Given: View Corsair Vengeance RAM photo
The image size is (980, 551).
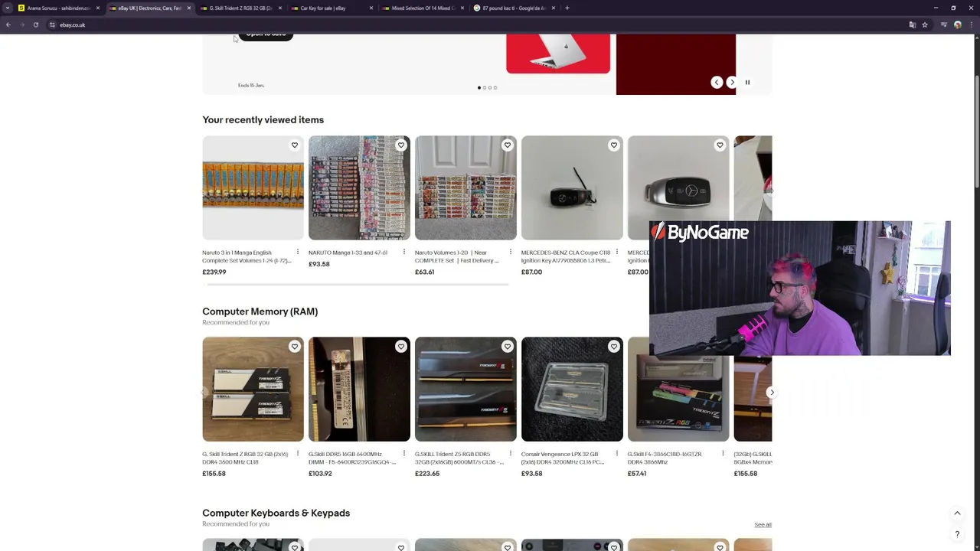Looking at the screenshot, I should coord(572,389).
